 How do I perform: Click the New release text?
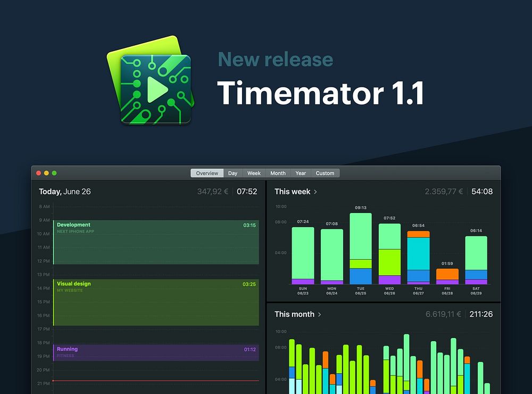point(276,60)
